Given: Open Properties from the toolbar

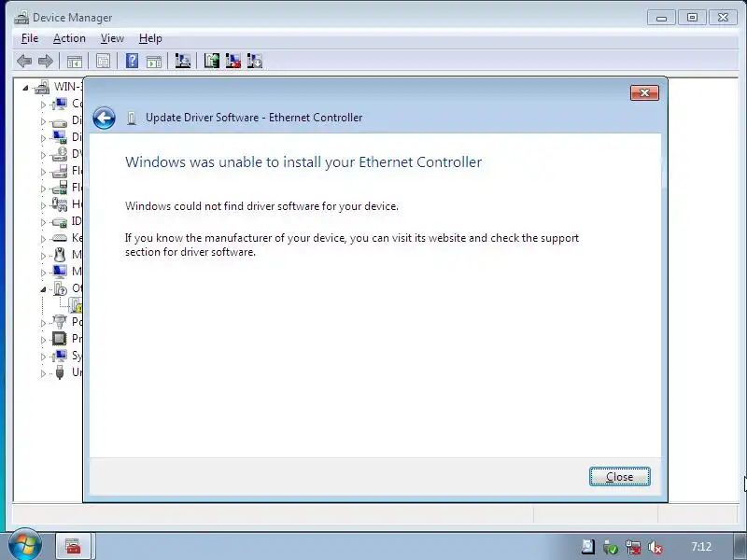Looking at the screenshot, I should tap(103, 61).
